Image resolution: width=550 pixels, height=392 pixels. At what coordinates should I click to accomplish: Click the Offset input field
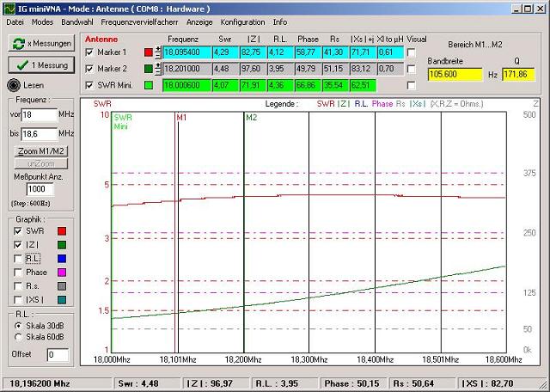pyautogui.click(x=57, y=354)
